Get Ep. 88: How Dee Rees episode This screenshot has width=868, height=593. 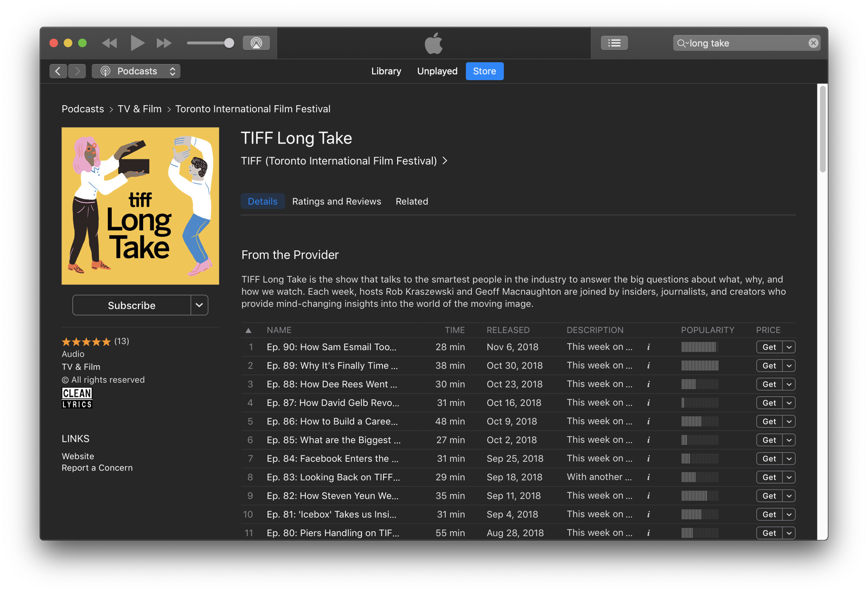[769, 384]
